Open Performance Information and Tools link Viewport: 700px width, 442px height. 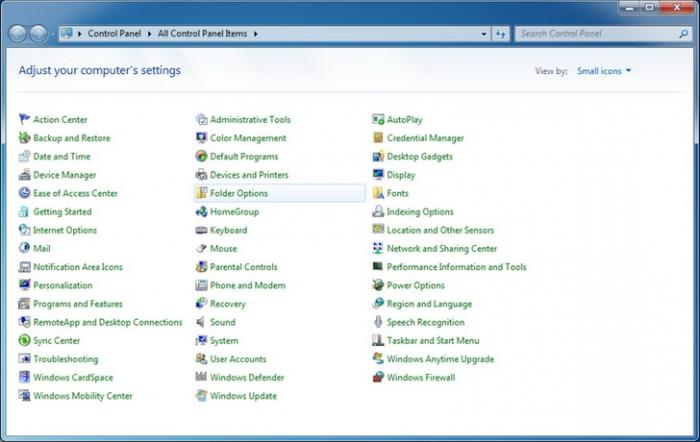point(456,267)
